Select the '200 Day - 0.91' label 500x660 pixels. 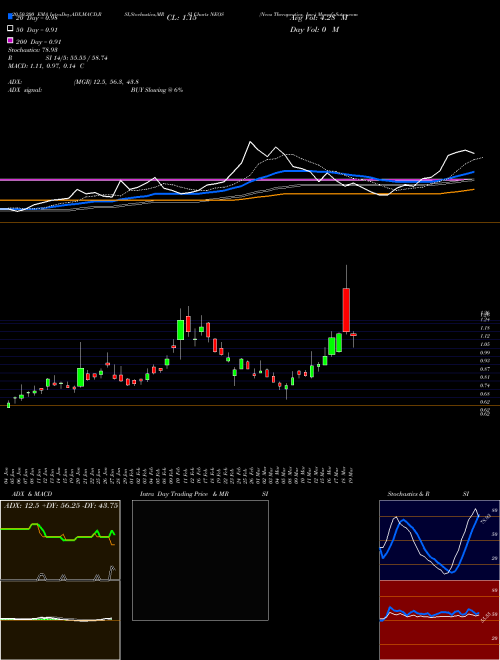coord(38,42)
